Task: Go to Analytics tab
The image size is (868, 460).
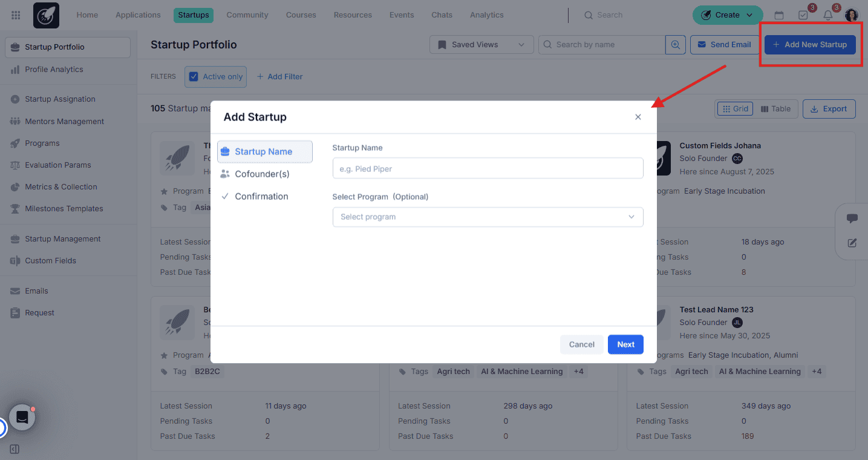Action: pos(487,15)
